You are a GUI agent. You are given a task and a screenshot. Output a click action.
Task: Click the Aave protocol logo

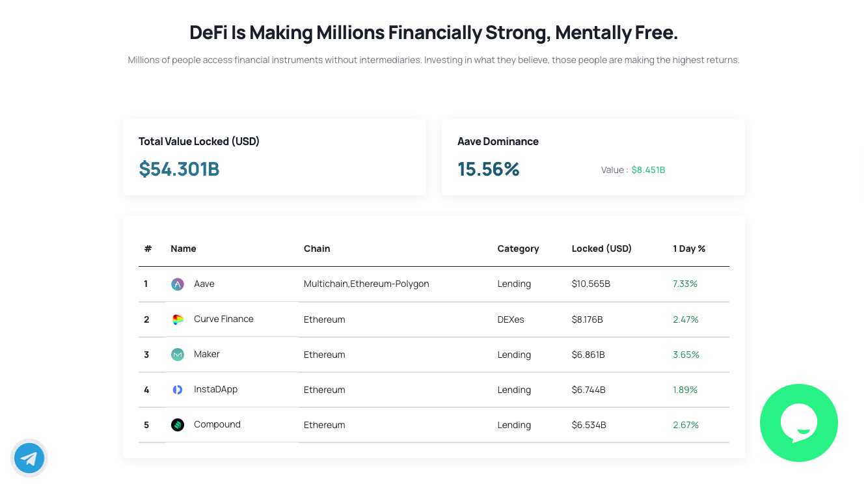[178, 284]
